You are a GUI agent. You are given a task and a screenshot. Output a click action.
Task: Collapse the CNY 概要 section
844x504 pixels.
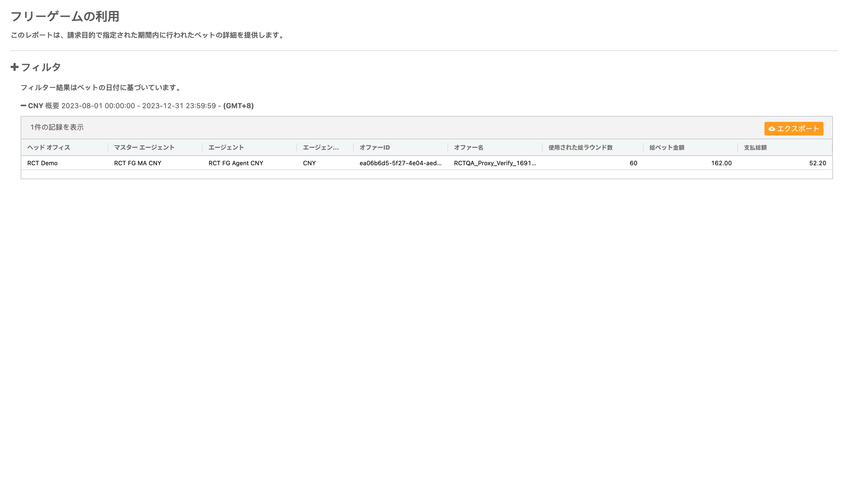[23, 106]
